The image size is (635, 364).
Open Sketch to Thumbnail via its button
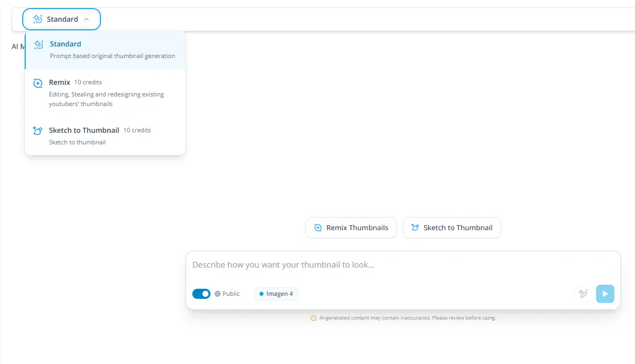[452, 228]
